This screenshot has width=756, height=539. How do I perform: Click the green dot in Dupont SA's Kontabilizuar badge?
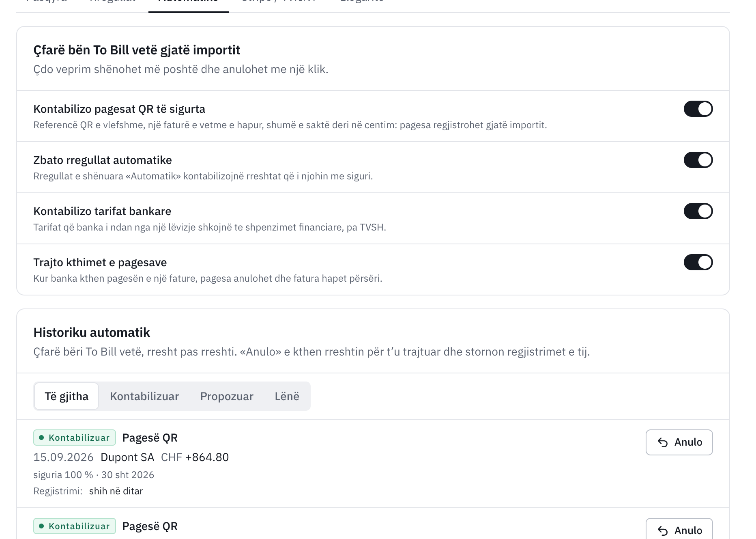click(x=41, y=438)
